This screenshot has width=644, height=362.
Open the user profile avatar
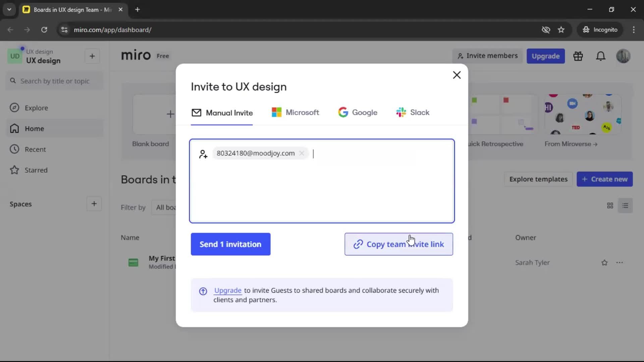point(623,56)
